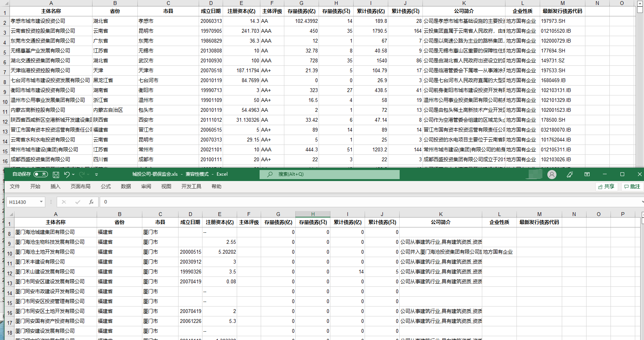Select column H header in lower window

pyautogui.click(x=313, y=214)
